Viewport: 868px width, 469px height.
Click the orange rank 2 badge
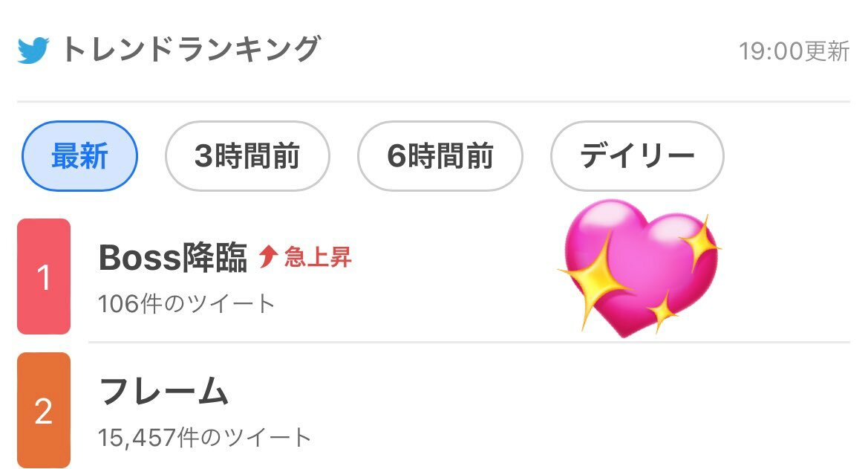coord(44,410)
